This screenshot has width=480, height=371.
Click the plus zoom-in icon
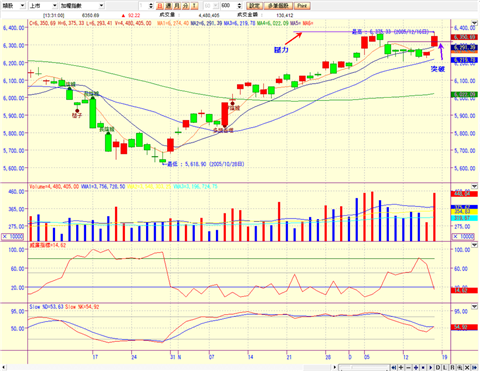pyautogui.click(x=401, y=367)
